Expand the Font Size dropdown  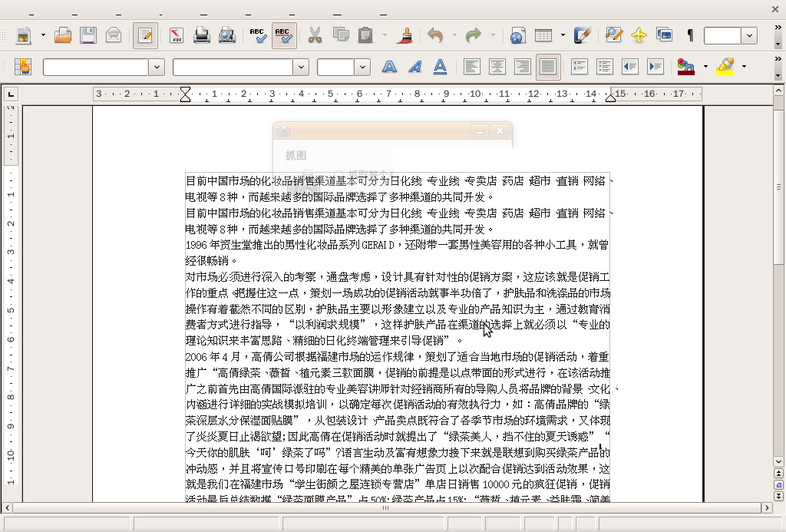click(362, 67)
